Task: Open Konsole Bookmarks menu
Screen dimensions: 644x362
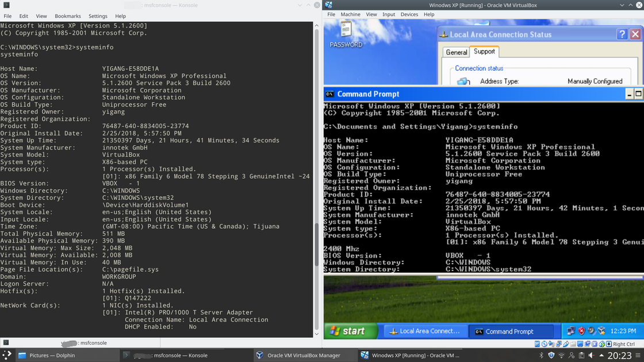Action: click(68, 16)
